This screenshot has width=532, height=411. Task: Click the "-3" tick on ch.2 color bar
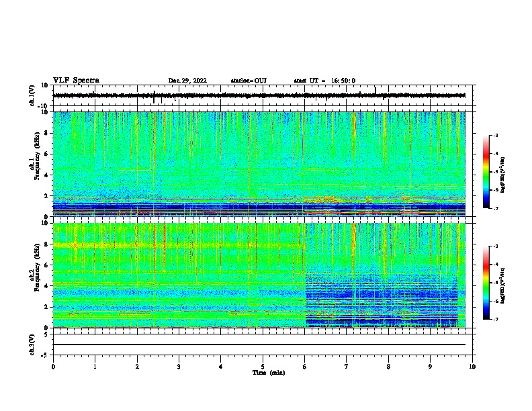[x=496, y=246]
